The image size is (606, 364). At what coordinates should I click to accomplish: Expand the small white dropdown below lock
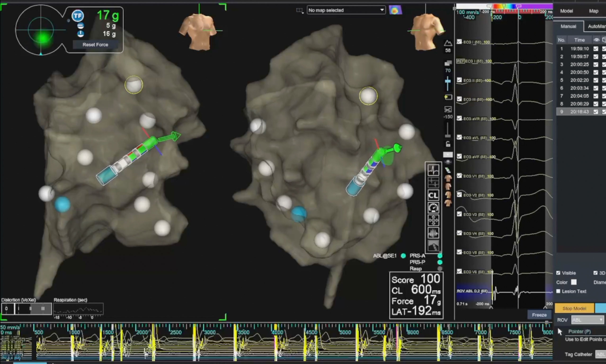pyautogui.click(x=448, y=155)
